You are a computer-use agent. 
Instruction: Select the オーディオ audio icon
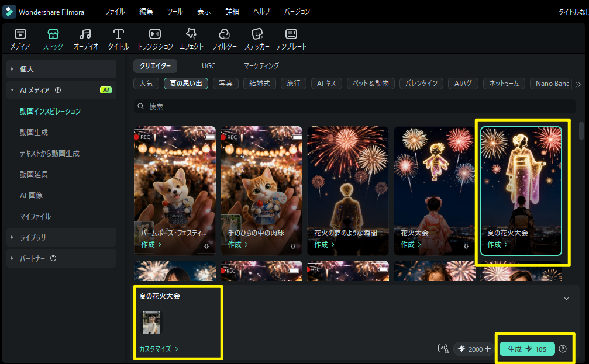click(85, 39)
